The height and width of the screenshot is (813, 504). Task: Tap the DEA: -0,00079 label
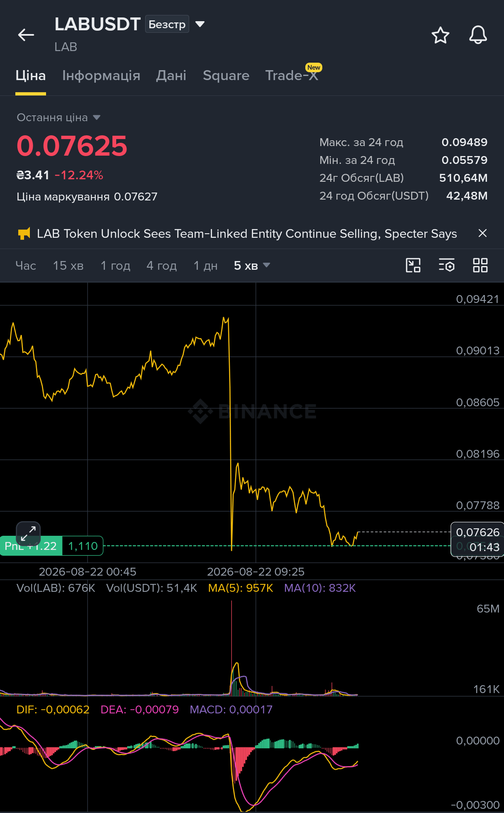(x=139, y=710)
